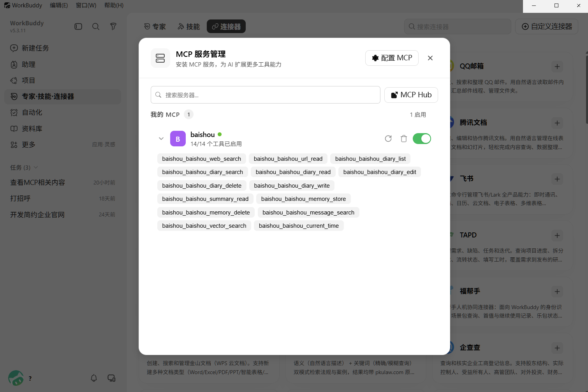Open 助理 in the sidebar

click(x=62, y=65)
